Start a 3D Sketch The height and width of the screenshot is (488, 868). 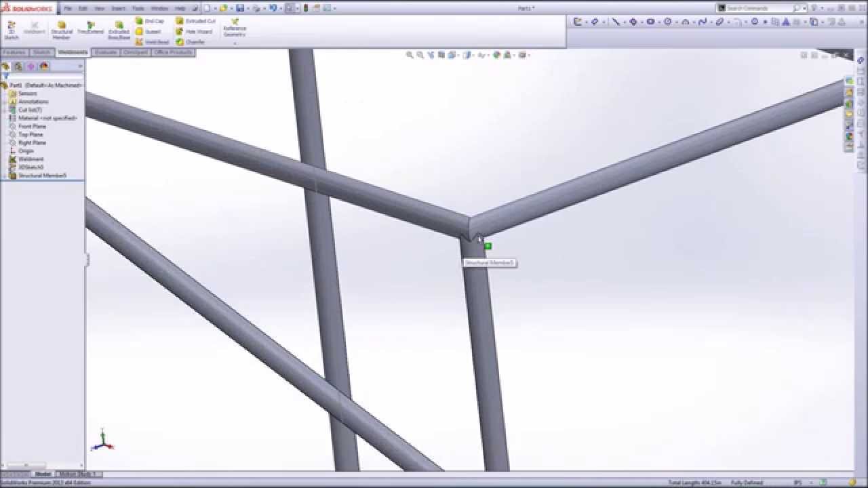pyautogui.click(x=12, y=28)
